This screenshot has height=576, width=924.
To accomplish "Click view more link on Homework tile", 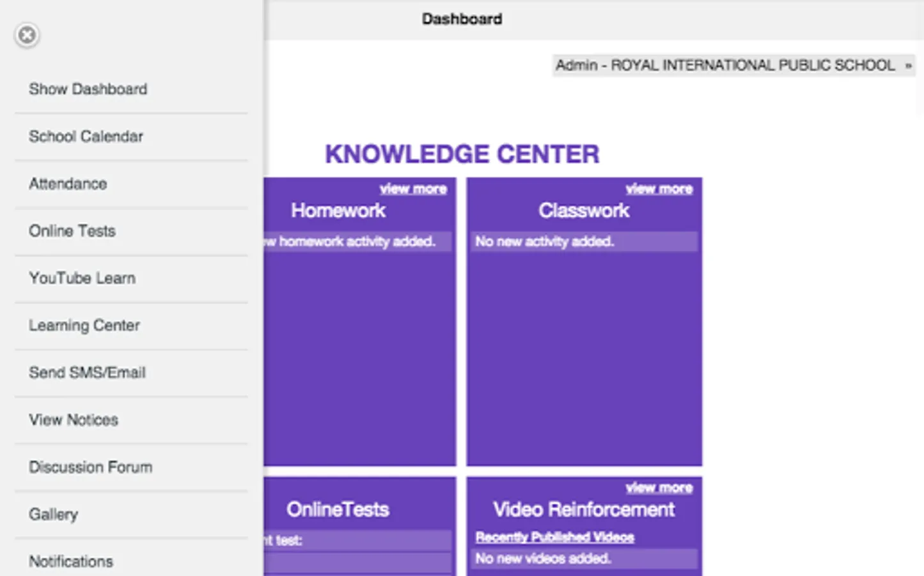I will [413, 189].
